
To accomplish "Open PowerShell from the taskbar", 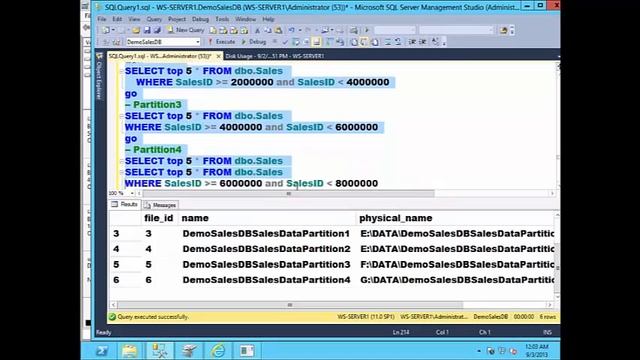I will coord(102,351).
